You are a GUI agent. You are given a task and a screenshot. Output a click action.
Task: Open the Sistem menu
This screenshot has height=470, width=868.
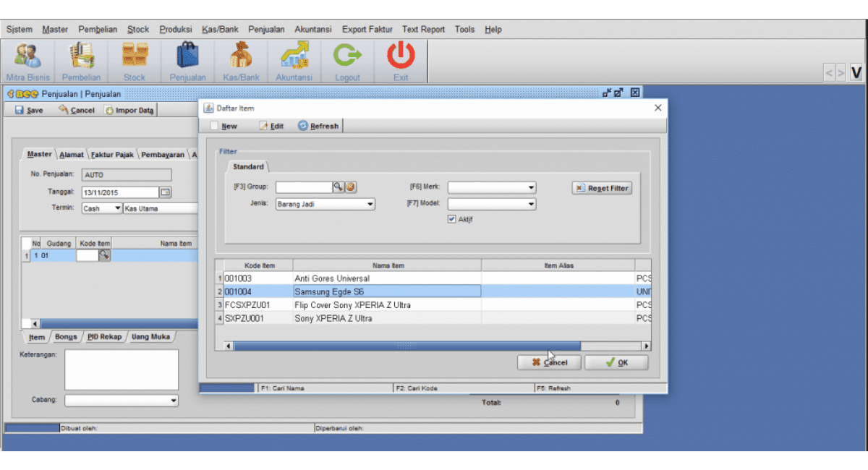click(20, 30)
